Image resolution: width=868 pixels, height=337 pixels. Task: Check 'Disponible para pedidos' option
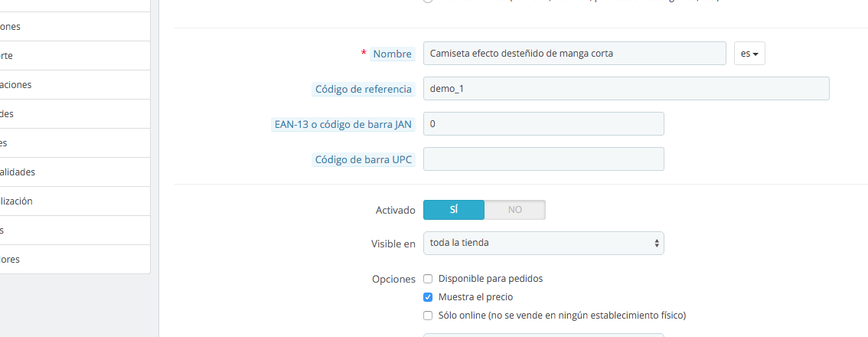[x=428, y=279]
